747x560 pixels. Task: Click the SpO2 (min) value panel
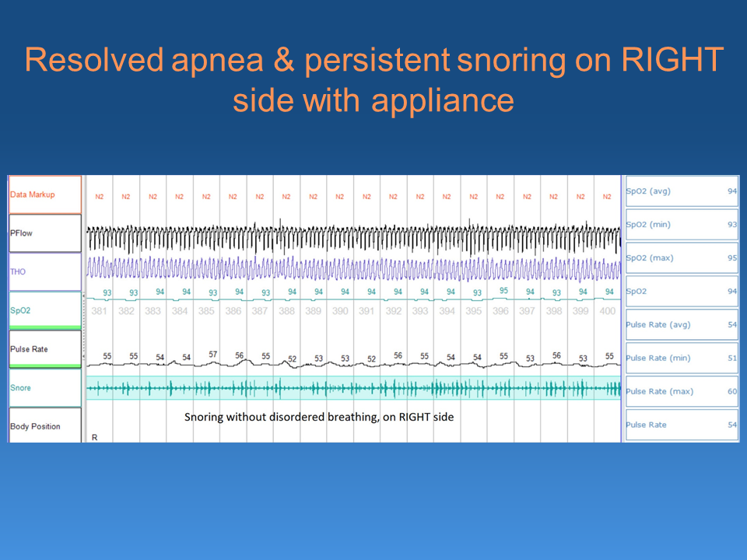(681, 225)
